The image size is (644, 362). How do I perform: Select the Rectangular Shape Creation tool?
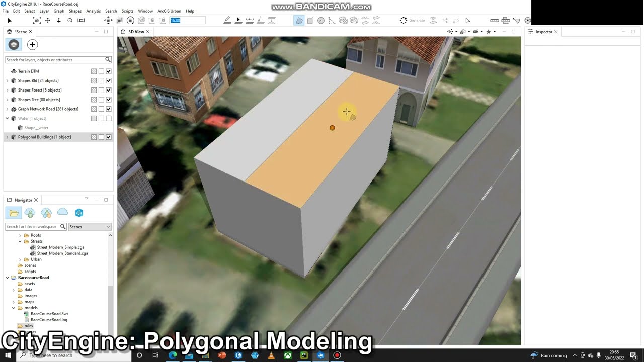(310, 21)
